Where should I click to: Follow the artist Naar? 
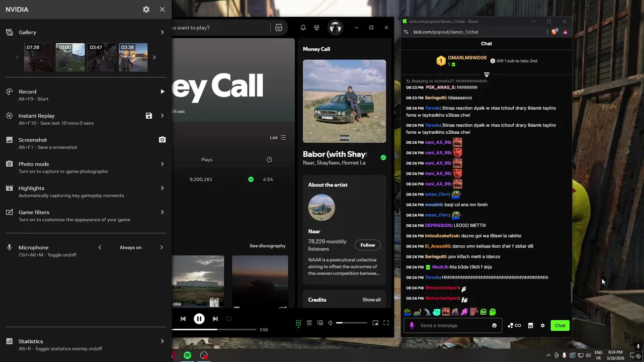click(368, 245)
